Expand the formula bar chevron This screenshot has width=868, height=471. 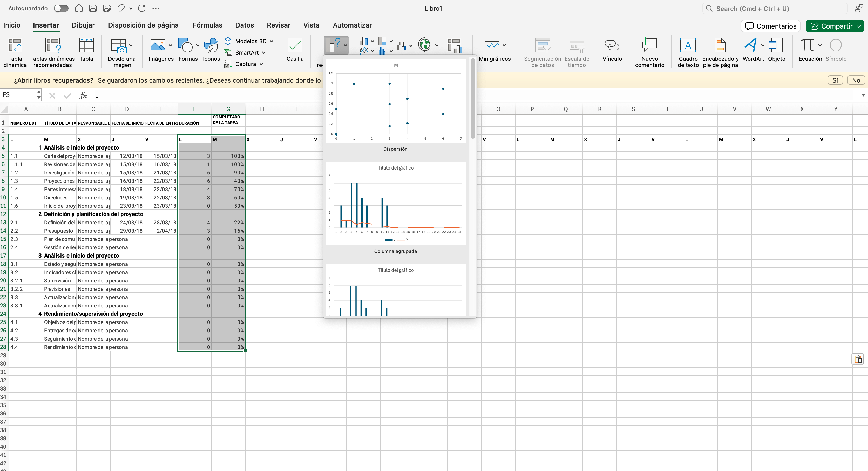click(x=863, y=95)
